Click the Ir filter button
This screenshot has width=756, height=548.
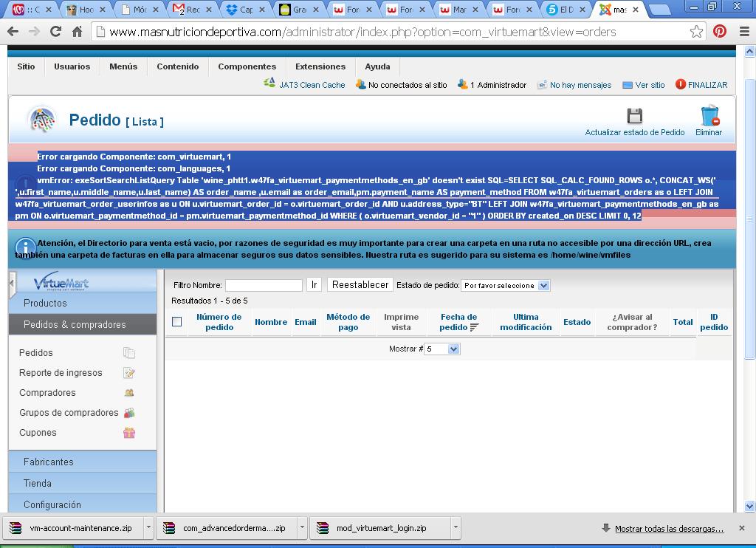(x=314, y=284)
